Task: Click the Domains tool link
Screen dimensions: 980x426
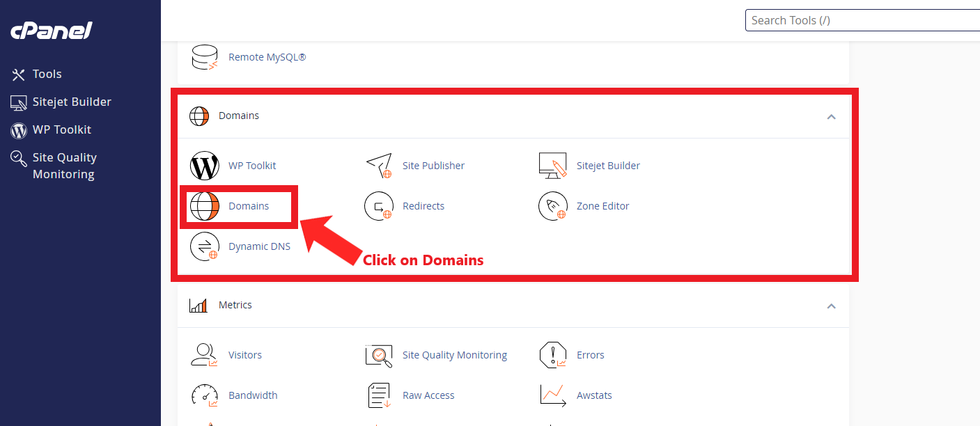Action: click(249, 206)
